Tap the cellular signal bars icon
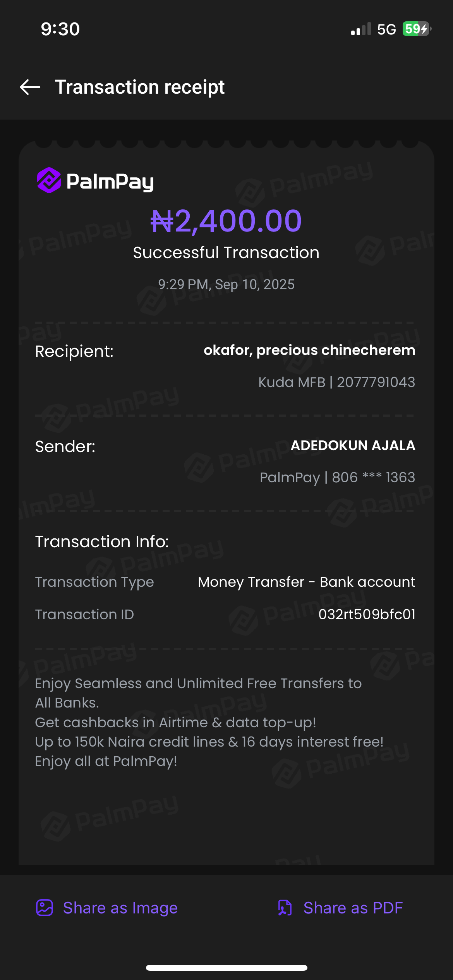Viewport: 453px width, 980px height. [361, 29]
